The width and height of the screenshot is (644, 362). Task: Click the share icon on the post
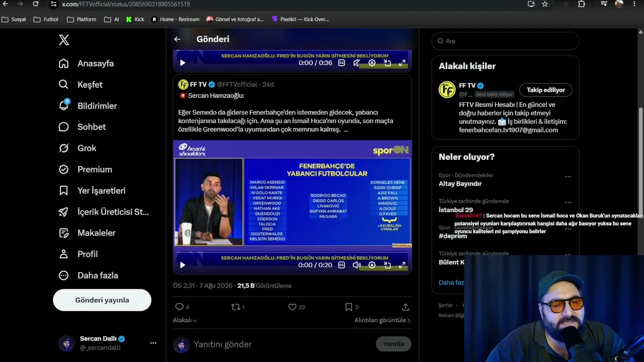(406, 307)
